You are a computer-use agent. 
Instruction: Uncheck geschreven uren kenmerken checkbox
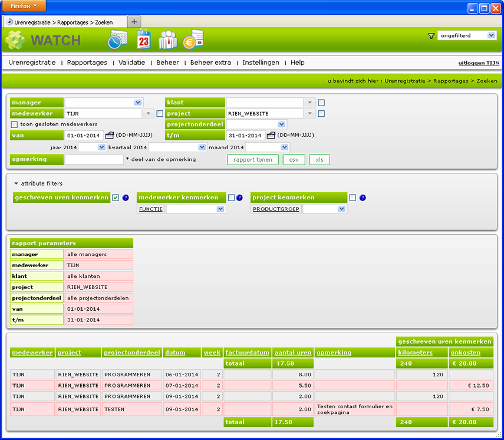click(116, 198)
